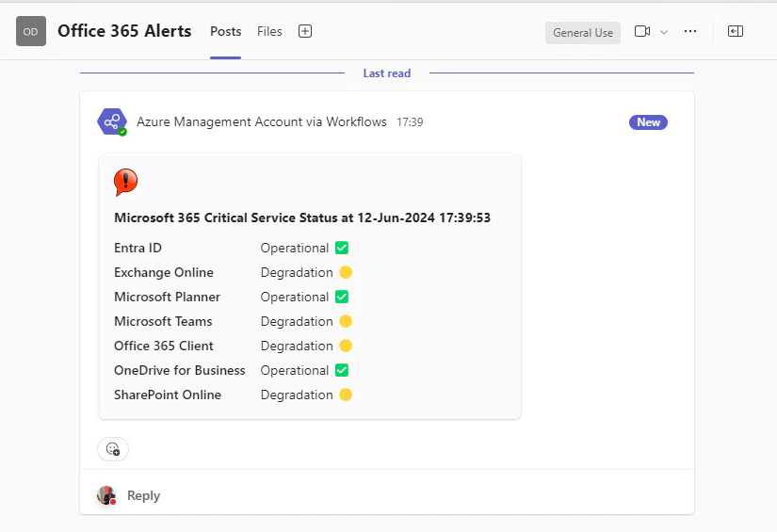Open more options ellipsis menu
This screenshot has width=777, height=532.
point(690,31)
